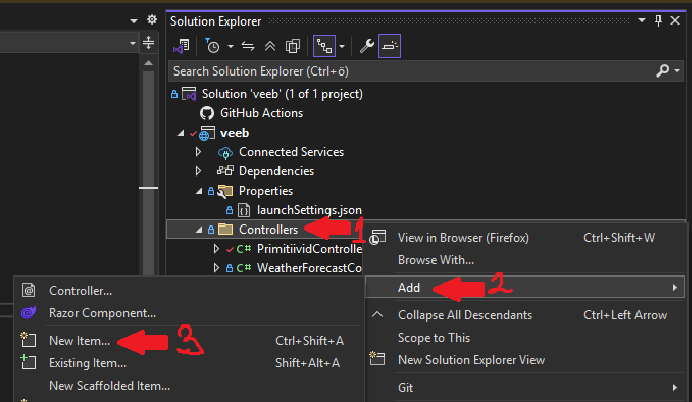The image size is (692, 402).
Task: Click the Switch Views icon in Solution Explorer toolbar
Action: pos(181,46)
